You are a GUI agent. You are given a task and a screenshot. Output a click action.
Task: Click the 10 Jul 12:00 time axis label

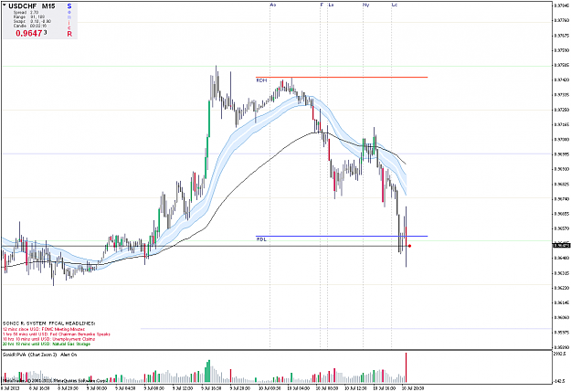tap(356, 388)
